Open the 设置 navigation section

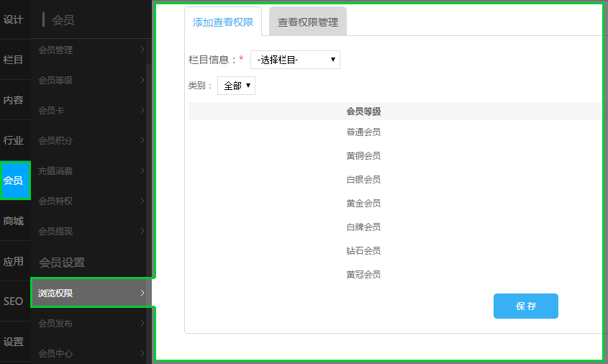(14, 342)
